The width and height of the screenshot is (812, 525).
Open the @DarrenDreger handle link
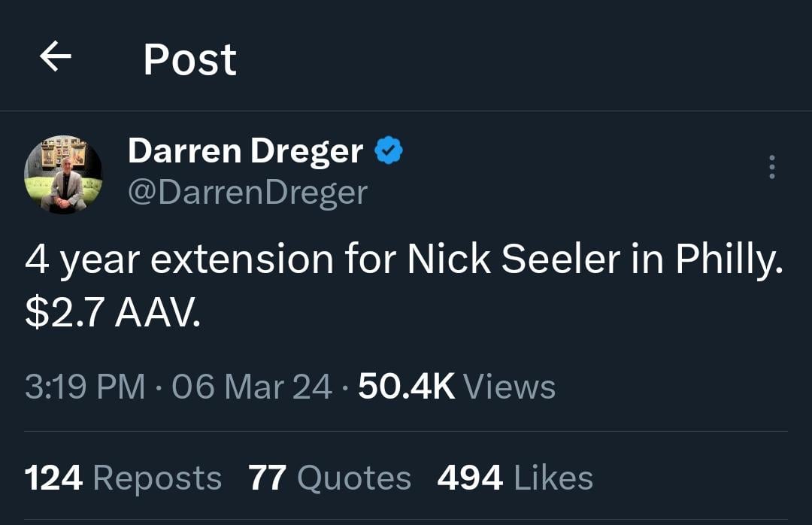click(x=247, y=193)
